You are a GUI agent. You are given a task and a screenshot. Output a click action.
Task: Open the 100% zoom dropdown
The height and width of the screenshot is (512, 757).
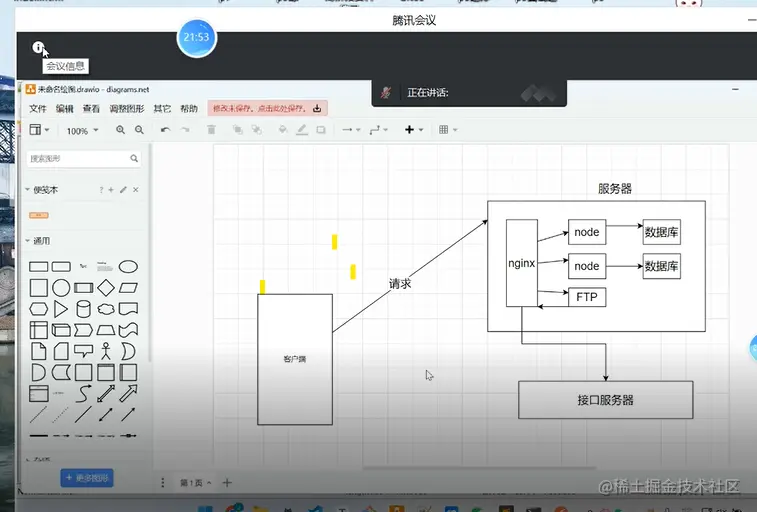point(82,131)
